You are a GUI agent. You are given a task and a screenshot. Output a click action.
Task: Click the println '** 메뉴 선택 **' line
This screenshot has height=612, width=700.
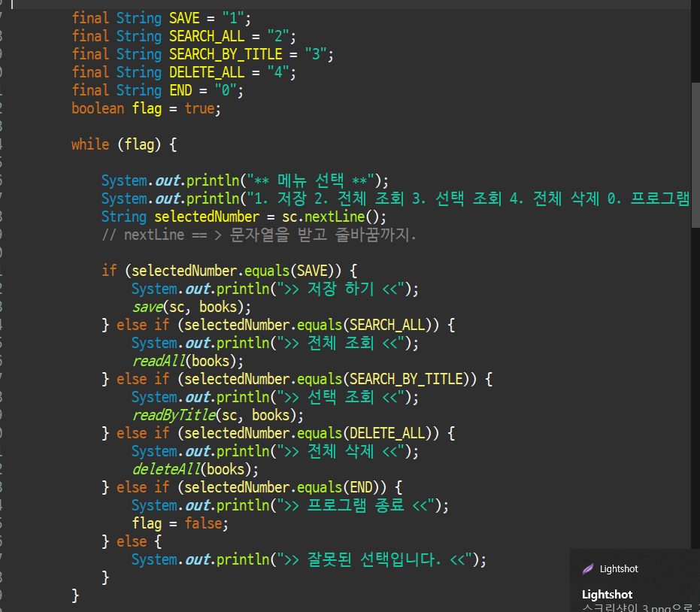245,180
